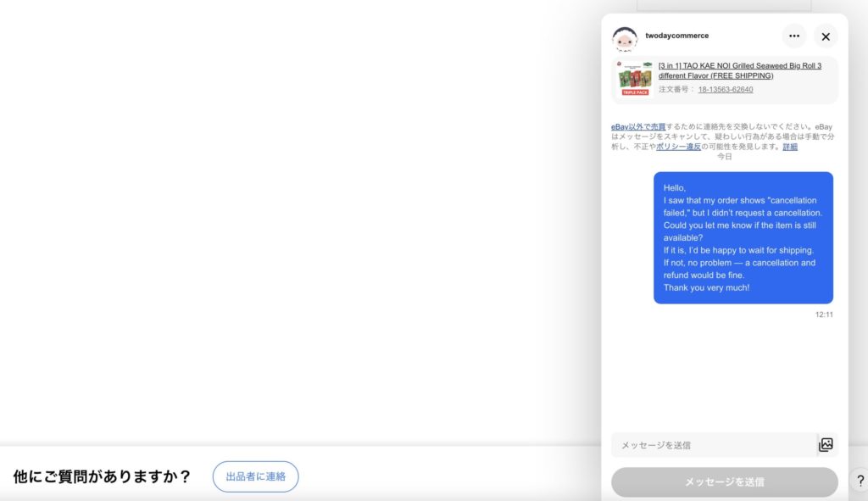The height and width of the screenshot is (501, 868).
Task: Open order number 18-13563-62640
Action: pos(726,89)
